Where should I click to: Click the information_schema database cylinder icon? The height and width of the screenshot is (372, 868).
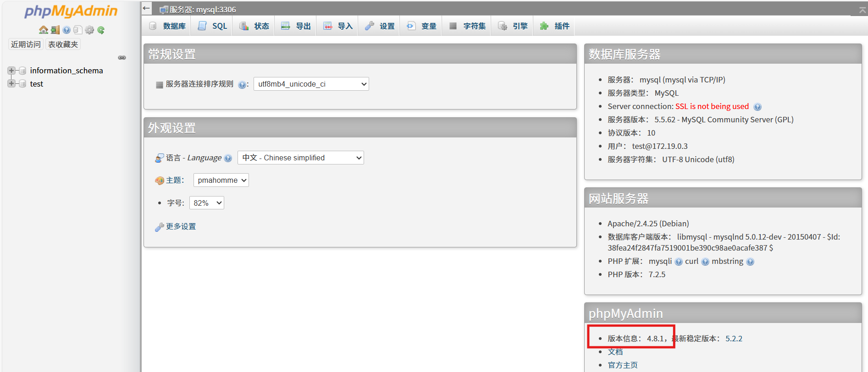point(22,71)
